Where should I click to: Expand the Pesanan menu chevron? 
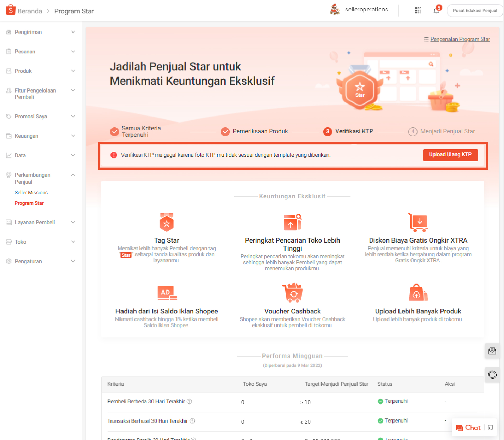(73, 52)
